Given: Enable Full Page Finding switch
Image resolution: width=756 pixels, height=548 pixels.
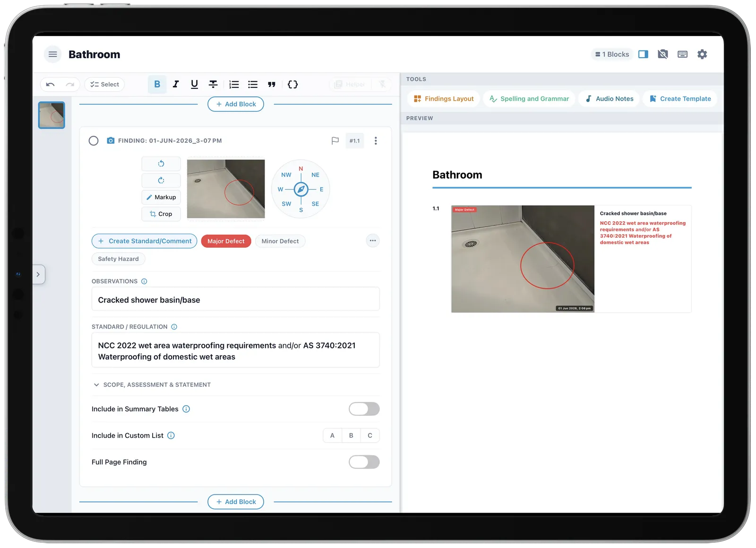Looking at the screenshot, I should click(x=364, y=462).
